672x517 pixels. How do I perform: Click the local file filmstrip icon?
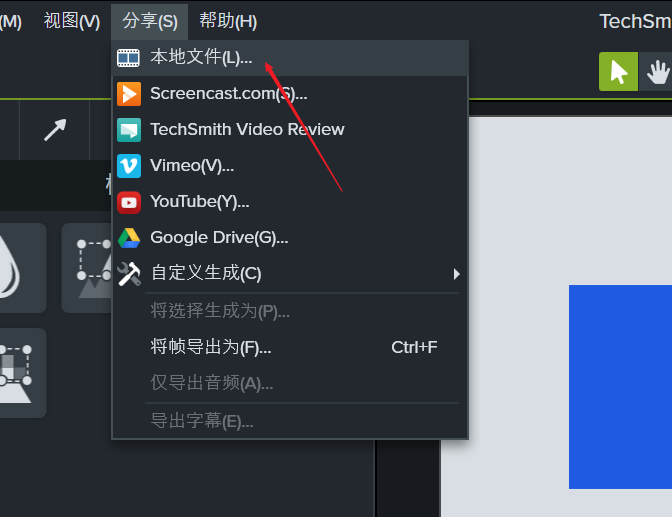pyautogui.click(x=129, y=58)
